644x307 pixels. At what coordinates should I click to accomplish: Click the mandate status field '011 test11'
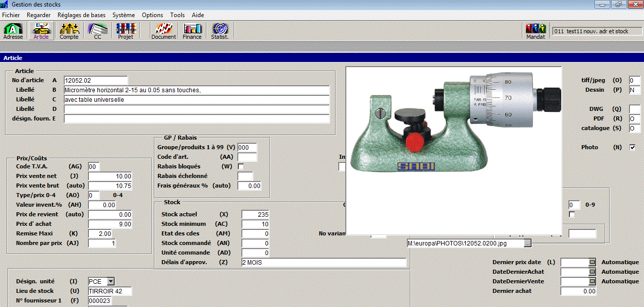coord(597,31)
